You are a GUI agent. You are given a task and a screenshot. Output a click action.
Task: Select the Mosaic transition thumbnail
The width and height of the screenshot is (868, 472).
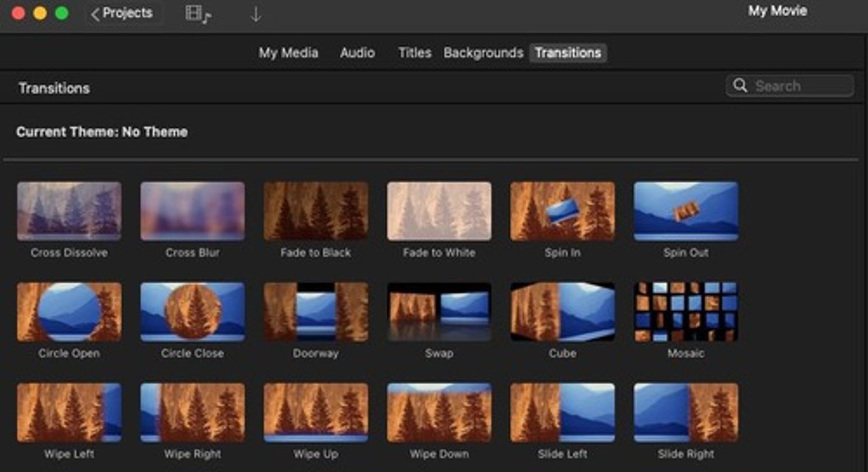685,312
